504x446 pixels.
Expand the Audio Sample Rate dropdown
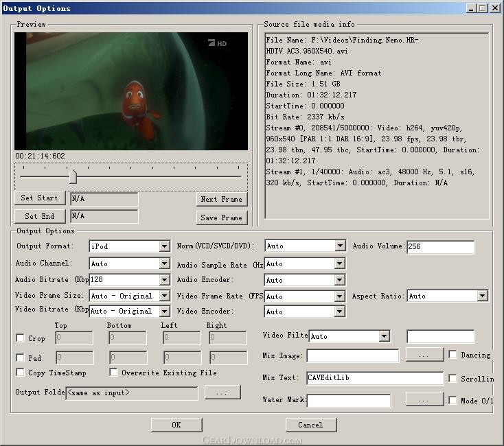tap(305, 263)
